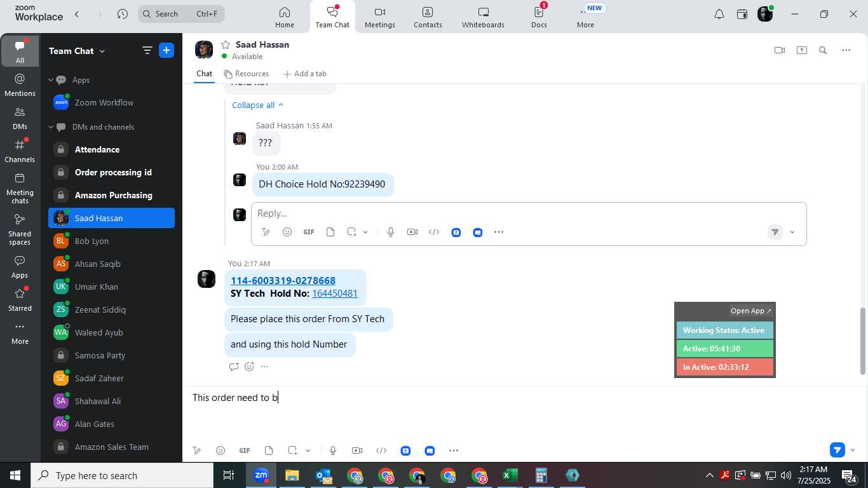Open hold number link 164450481

coord(335,294)
